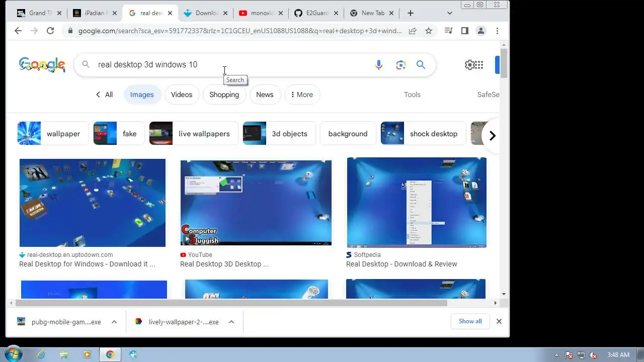Click the browser Forward arrow
644x362 pixels.
(34, 31)
